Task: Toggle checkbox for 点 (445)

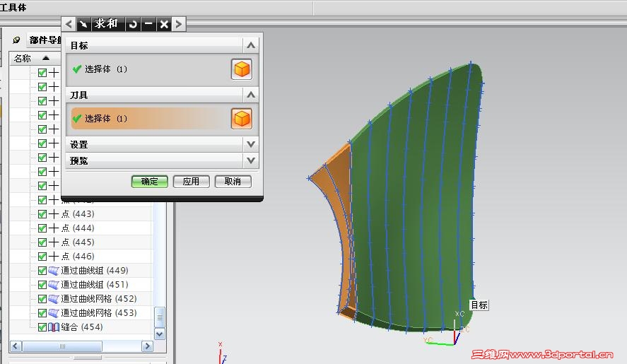Action: pos(42,242)
